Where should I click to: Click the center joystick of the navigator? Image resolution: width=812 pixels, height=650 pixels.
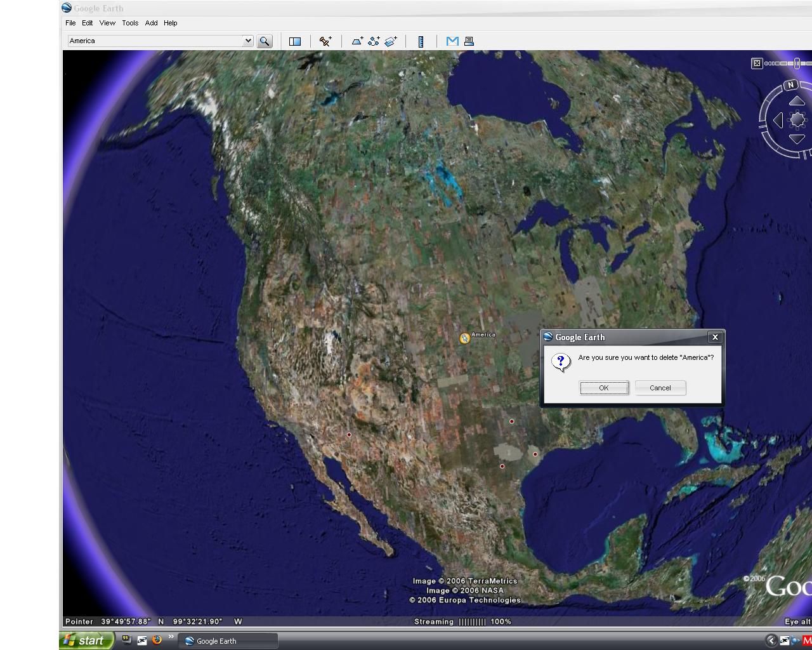pos(797,120)
